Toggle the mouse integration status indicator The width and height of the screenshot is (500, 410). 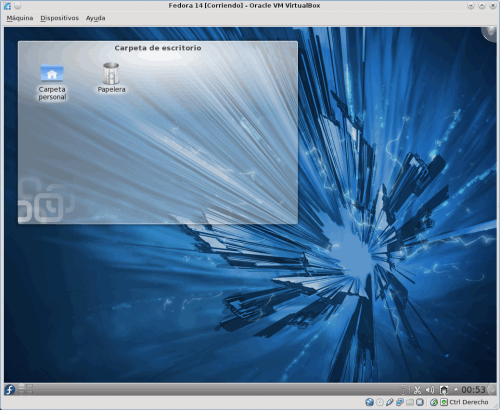434,402
